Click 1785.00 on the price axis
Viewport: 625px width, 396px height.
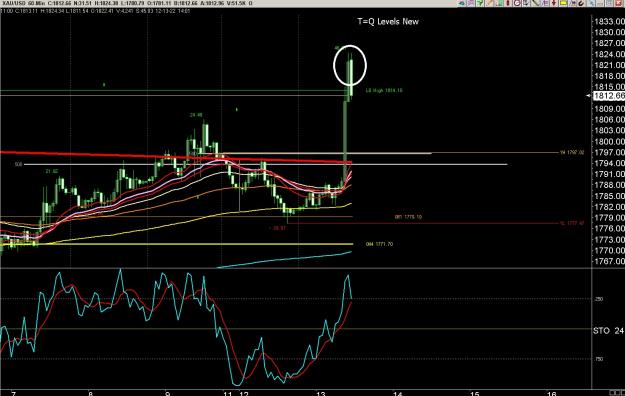coord(609,196)
